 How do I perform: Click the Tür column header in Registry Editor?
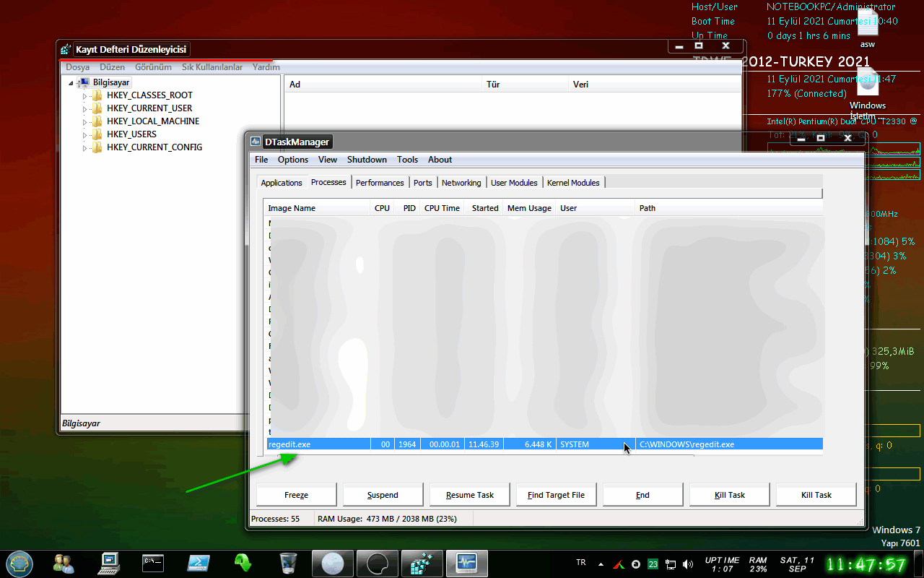click(x=525, y=85)
